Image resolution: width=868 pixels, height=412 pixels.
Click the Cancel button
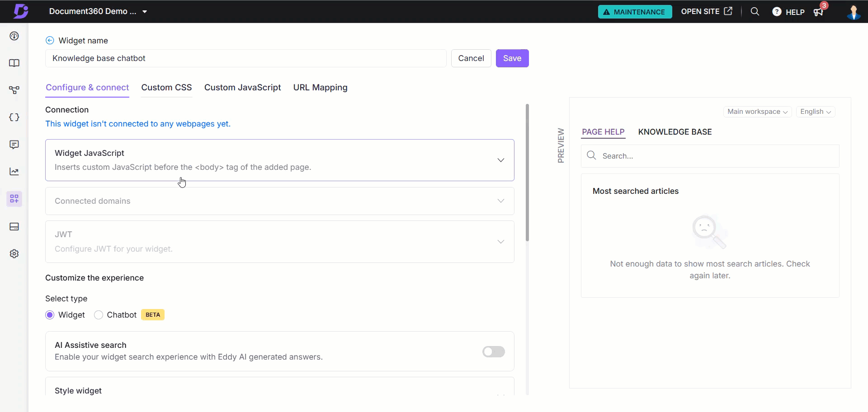(471, 58)
